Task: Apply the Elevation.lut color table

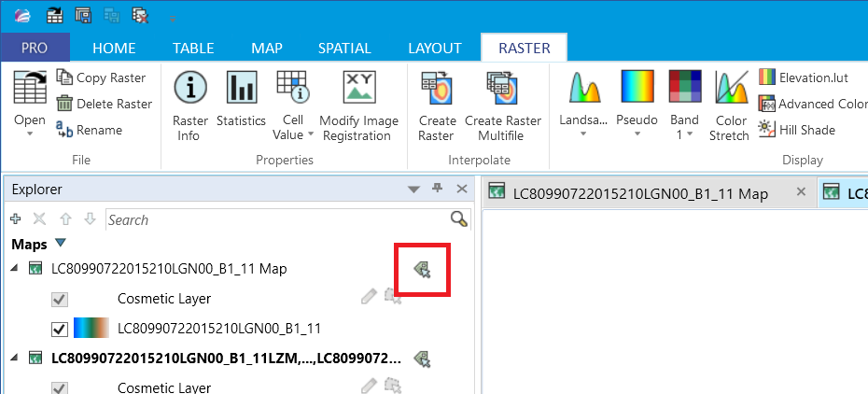Action: (804, 77)
